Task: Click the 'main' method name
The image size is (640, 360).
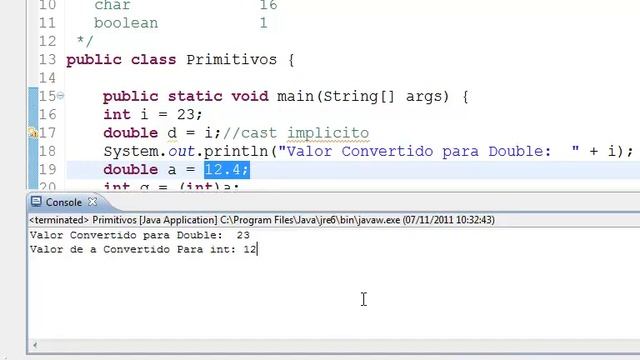Action: (x=297, y=96)
